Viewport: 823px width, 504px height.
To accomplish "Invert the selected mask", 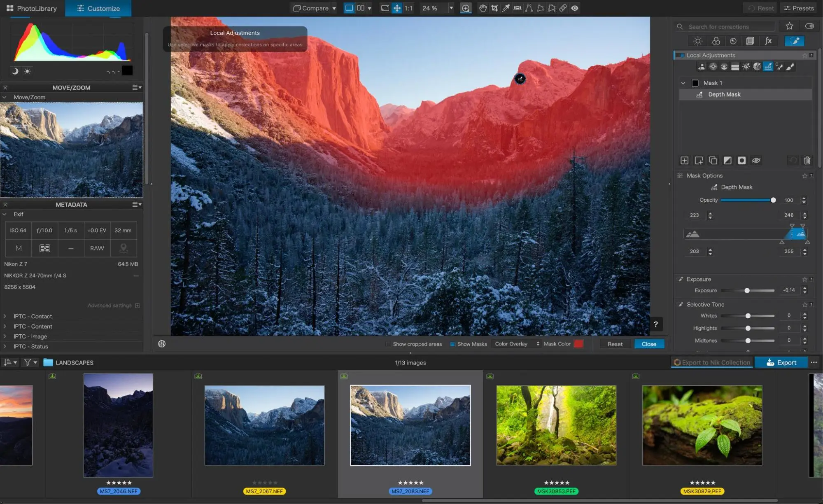I will coord(727,161).
